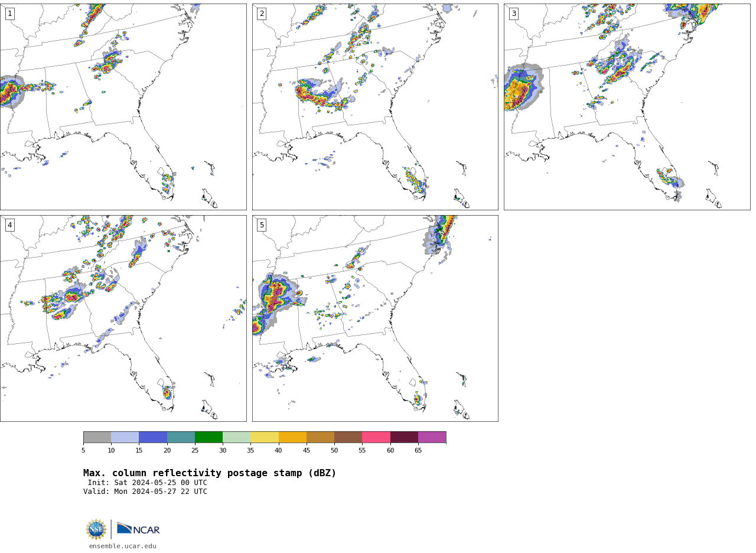This screenshot has height=553, width=756.
Task: Click the light lavender 10-15 dBZ swatch
Action: (x=125, y=437)
